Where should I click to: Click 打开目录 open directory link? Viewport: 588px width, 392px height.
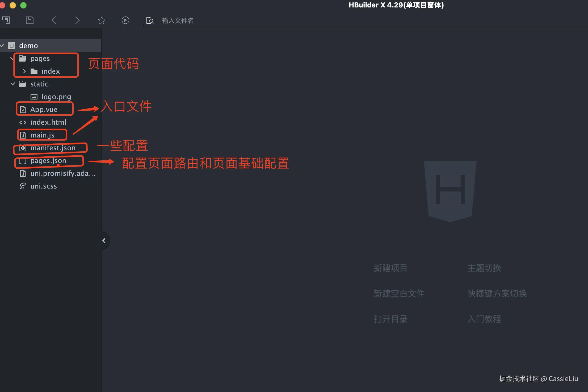click(x=390, y=319)
